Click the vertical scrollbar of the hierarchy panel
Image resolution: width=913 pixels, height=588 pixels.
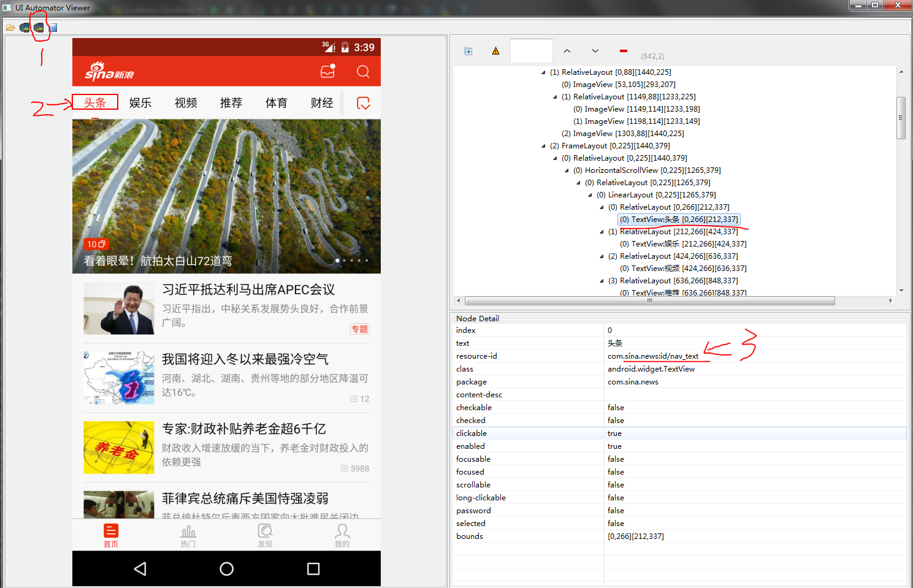coord(902,116)
